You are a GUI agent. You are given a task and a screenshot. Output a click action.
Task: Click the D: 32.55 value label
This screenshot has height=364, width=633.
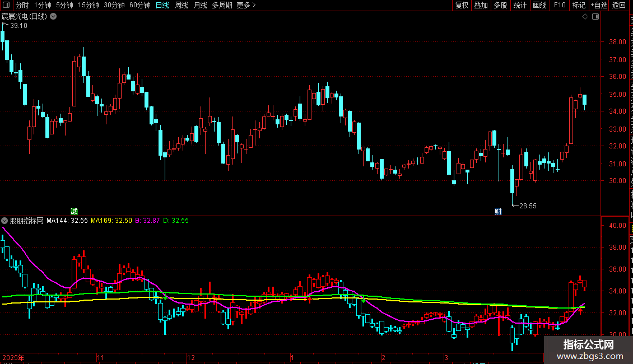[175, 221]
